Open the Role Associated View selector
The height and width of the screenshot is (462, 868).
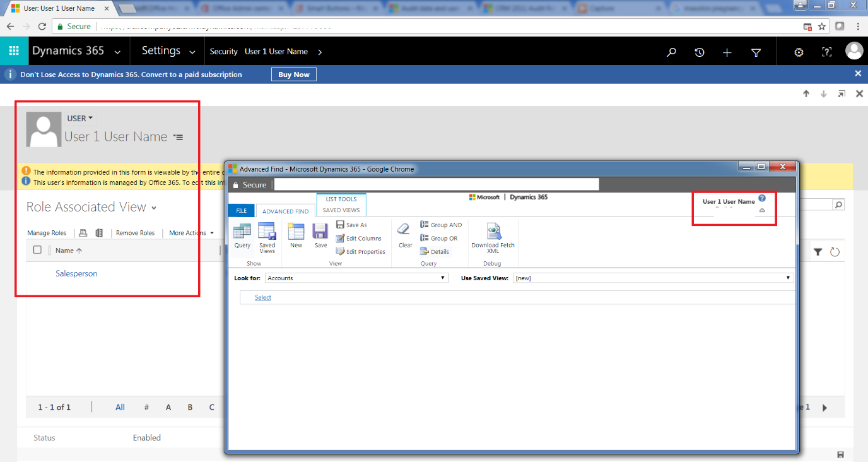[x=154, y=208]
